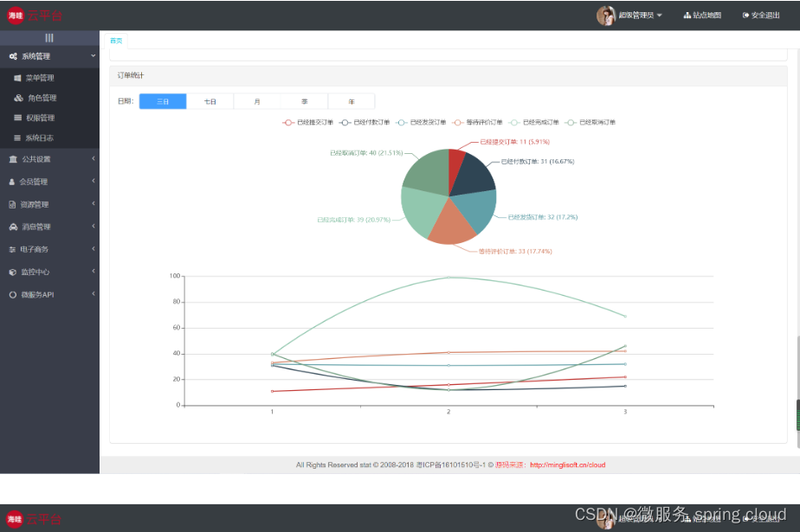Click the document icon beside 资源管理
The image size is (800, 532).
(x=13, y=204)
